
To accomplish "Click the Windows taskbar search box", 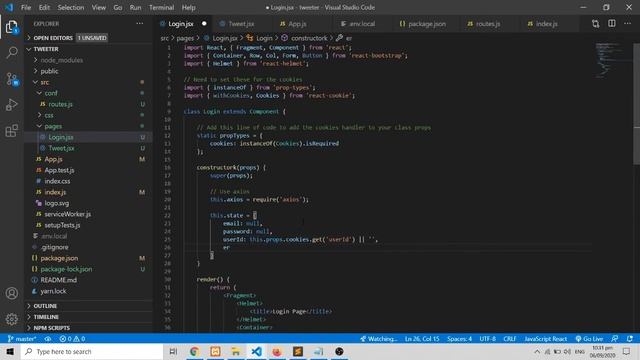I will point(92,351).
